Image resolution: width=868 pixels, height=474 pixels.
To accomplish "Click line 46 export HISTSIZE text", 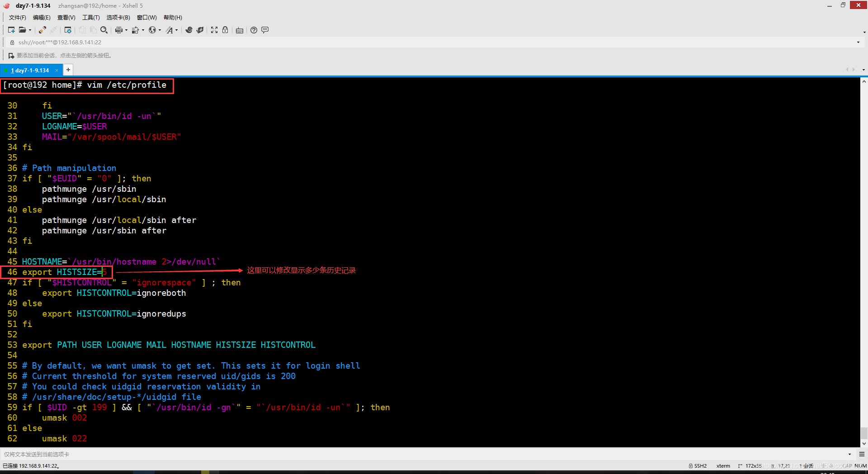I will [x=64, y=272].
